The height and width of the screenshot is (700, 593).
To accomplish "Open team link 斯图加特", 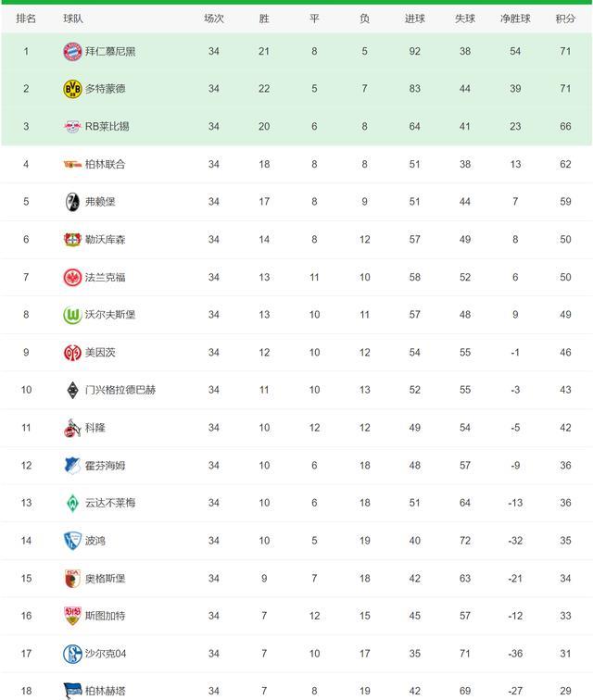I will (x=106, y=616).
